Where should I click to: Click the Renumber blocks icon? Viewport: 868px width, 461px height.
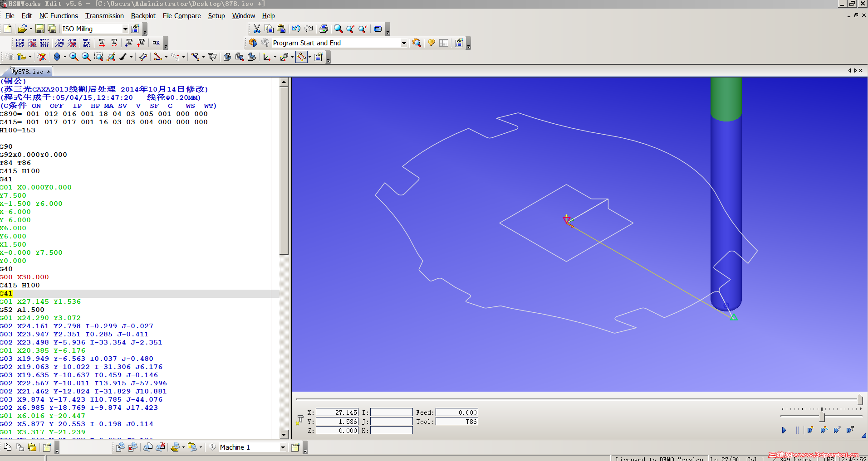[44, 43]
